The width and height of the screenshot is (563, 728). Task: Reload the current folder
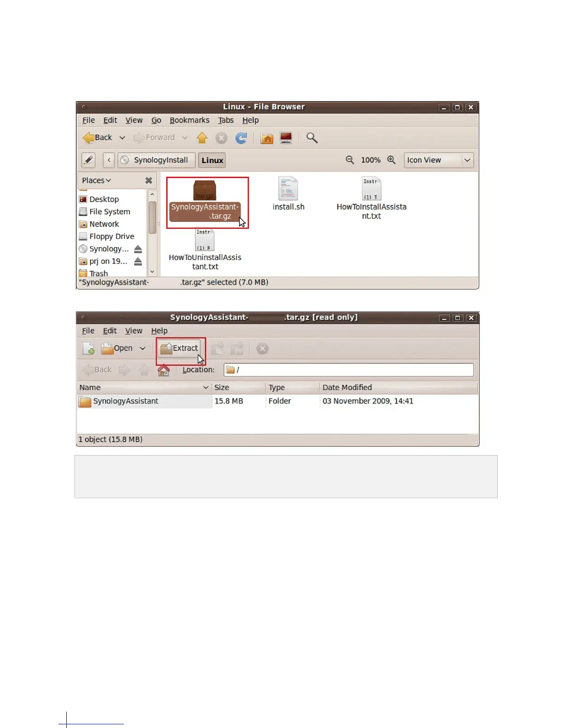pos(241,138)
